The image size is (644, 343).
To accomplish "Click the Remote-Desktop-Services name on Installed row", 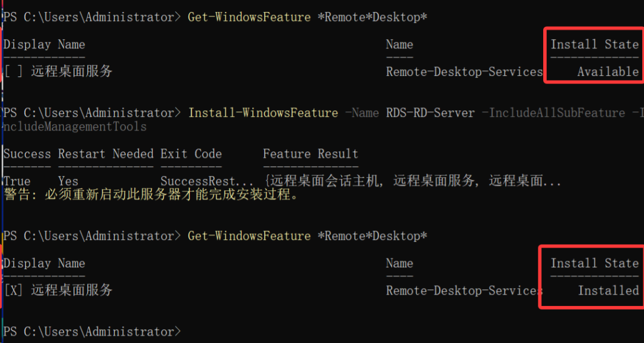I will coord(464,291).
